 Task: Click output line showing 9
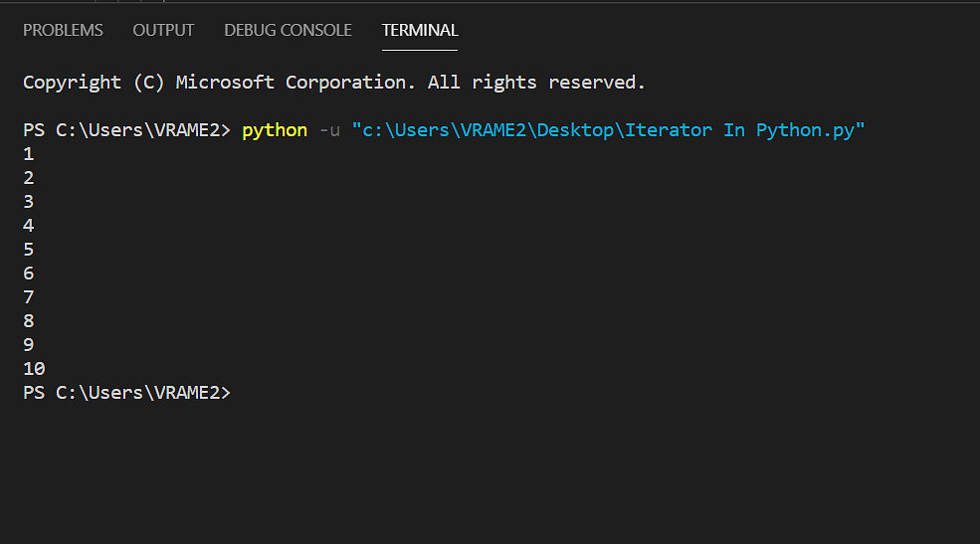(x=28, y=345)
